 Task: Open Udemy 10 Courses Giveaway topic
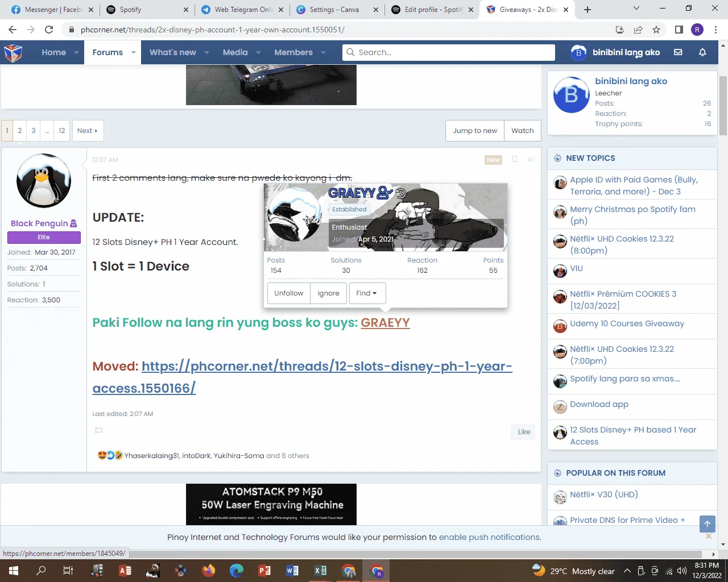coord(627,323)
